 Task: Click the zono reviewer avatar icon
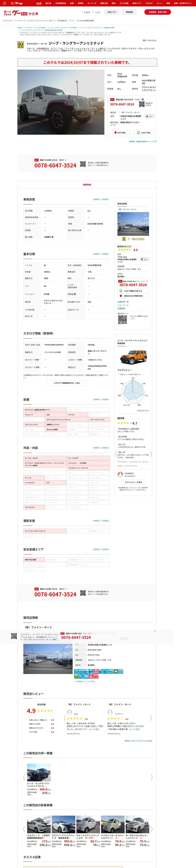coord(69,712)
